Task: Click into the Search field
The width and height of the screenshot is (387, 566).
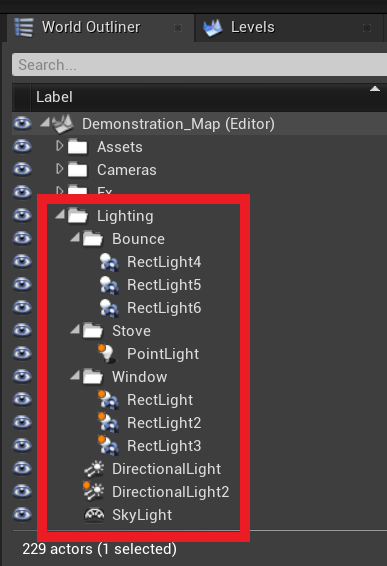Action: tap(199, 65)
